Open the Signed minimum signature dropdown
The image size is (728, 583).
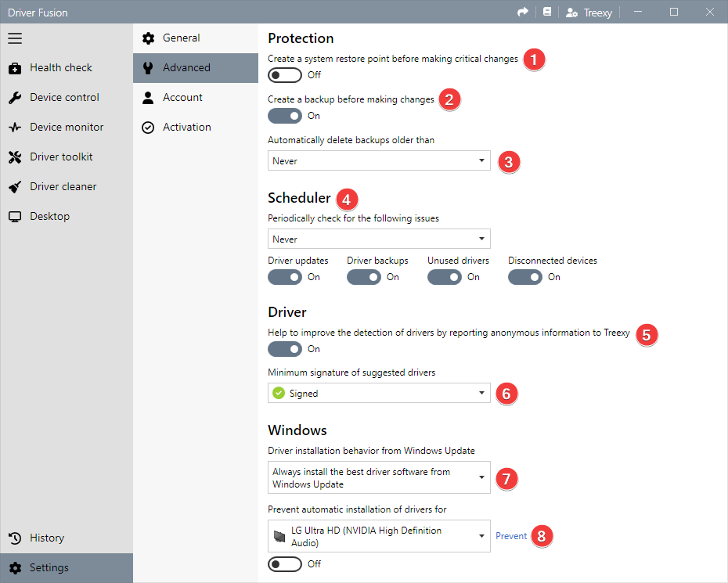tap(379, 393)
